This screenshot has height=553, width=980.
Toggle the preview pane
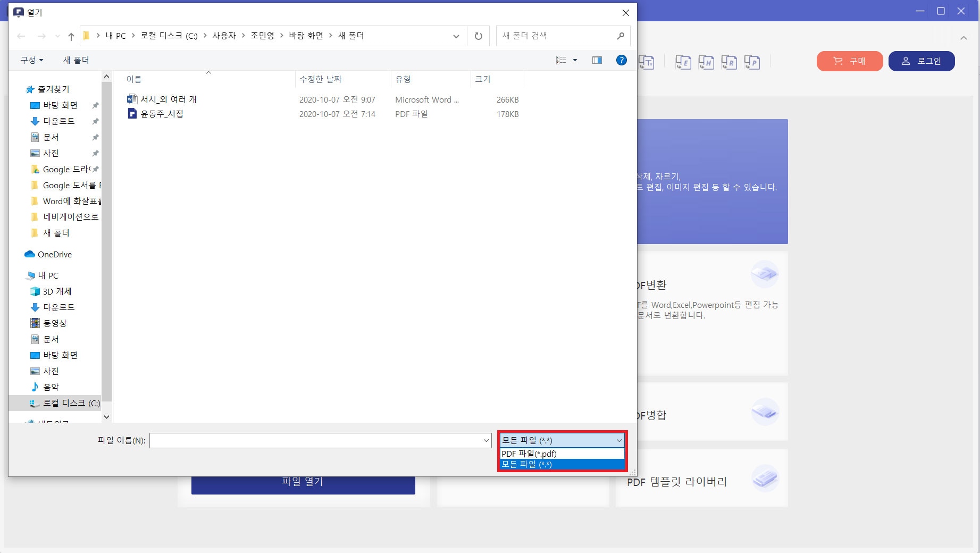(x=597, y=60)
